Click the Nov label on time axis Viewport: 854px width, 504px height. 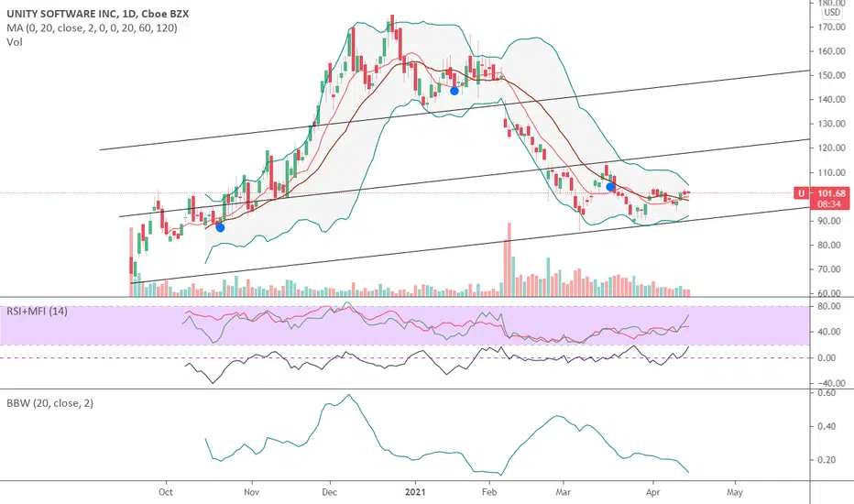[x=251, y=492]
